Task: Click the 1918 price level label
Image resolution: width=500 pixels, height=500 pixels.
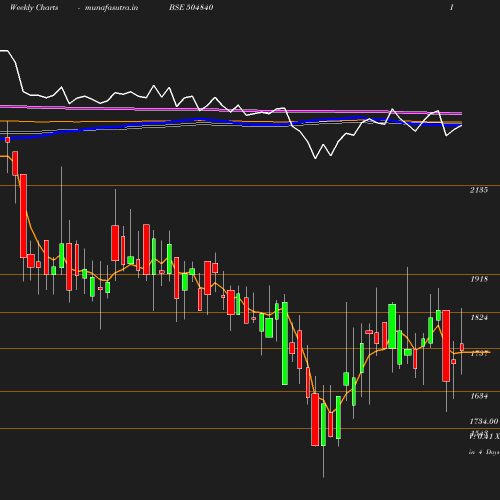Action: click(479, 279)
